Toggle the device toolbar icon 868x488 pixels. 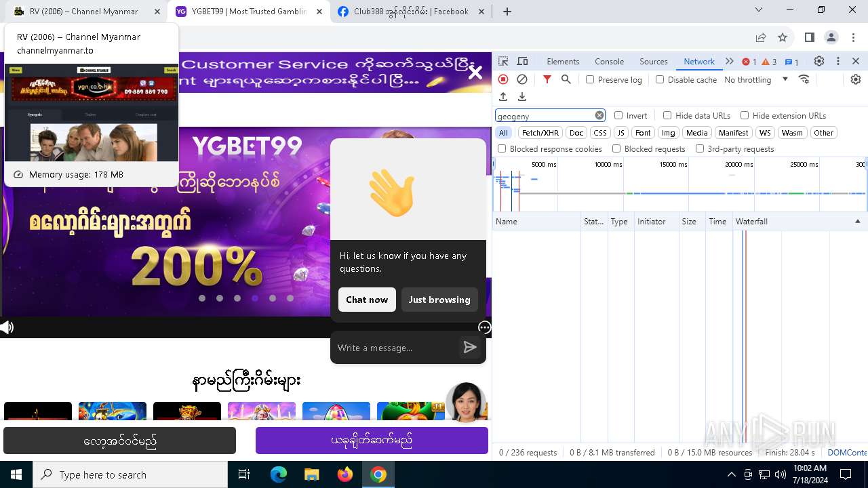522,61
